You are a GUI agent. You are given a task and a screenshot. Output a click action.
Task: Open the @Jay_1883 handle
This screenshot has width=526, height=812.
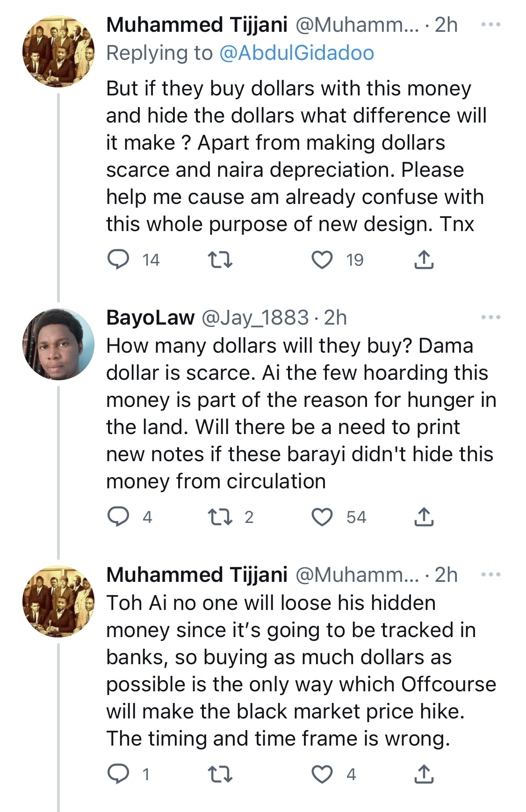click(255, 318)
